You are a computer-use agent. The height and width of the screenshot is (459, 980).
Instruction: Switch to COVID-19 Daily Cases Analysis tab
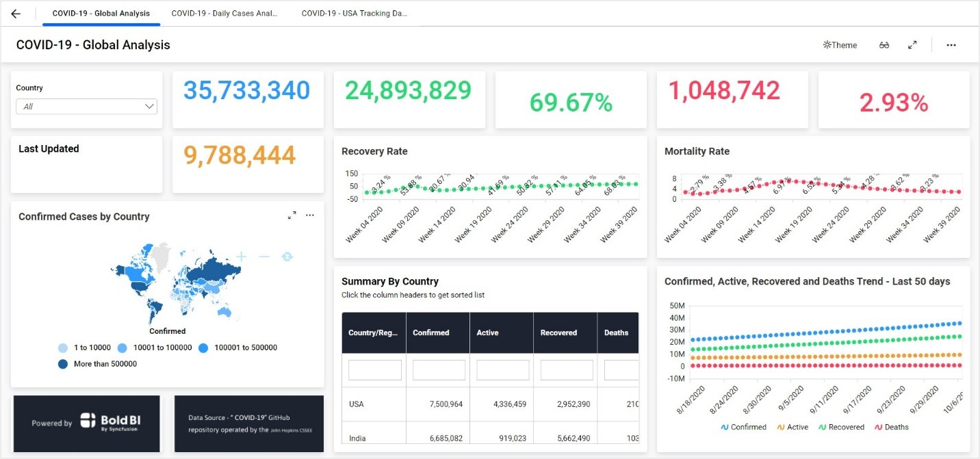point(224,13)
